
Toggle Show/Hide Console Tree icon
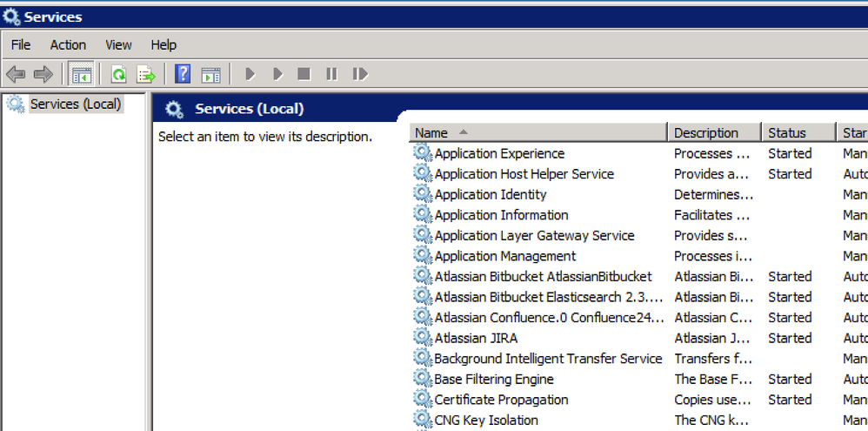pyautogui.click(x=82, y=74)
